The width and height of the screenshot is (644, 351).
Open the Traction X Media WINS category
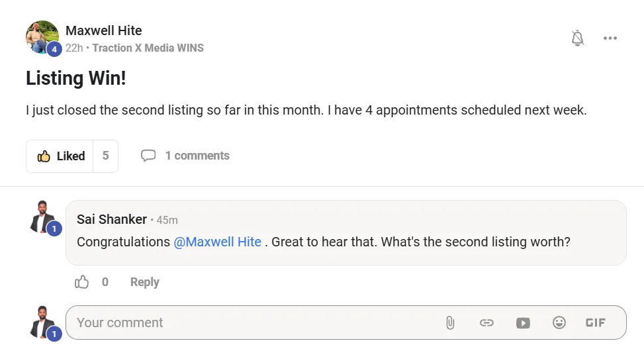148,48
